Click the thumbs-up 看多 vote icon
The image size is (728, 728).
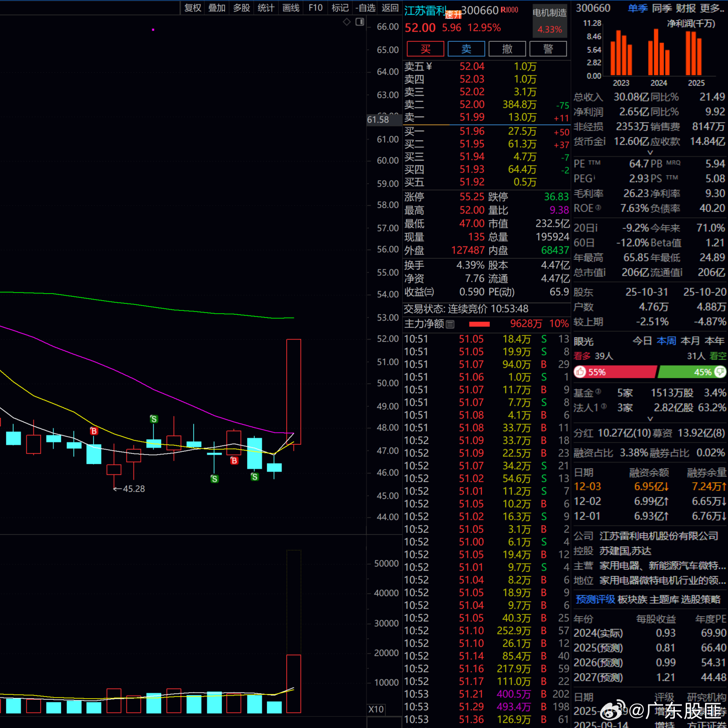580,372
